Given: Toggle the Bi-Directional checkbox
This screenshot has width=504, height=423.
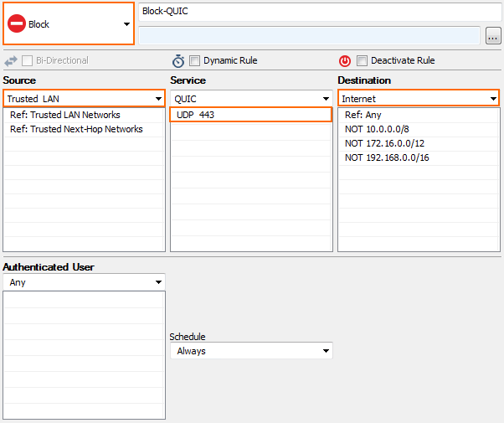Looking at the screenshot, I should coord(27,60).
